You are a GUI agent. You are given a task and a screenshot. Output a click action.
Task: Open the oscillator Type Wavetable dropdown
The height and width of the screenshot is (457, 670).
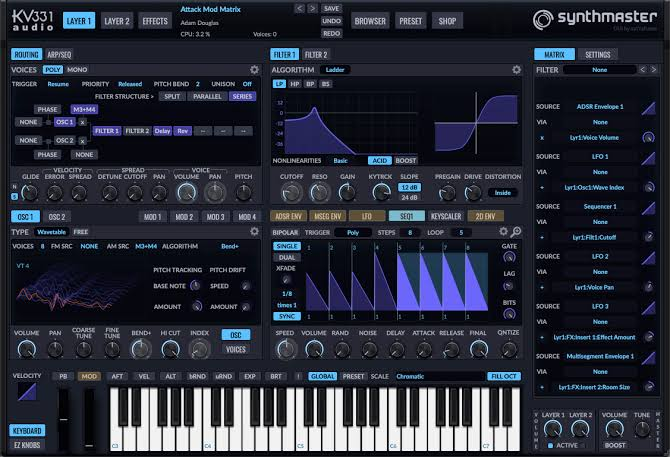(51, 232)
